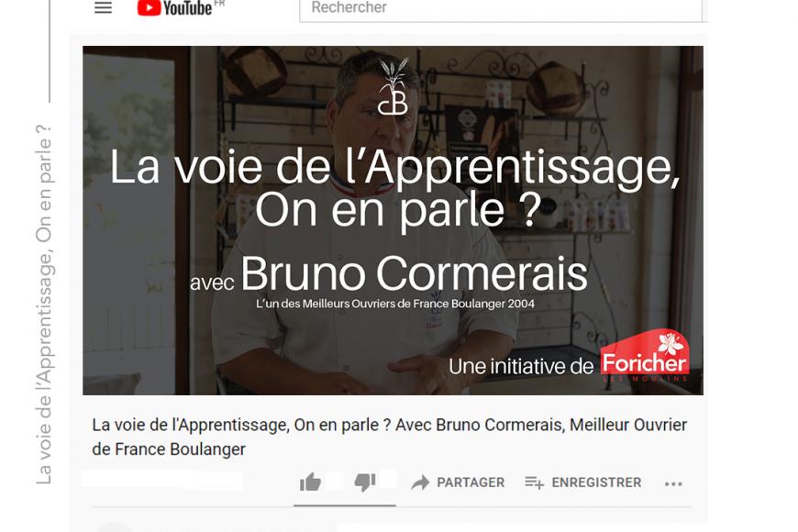
Task: Click the PARTAGER button label
Action: [471, 482]
